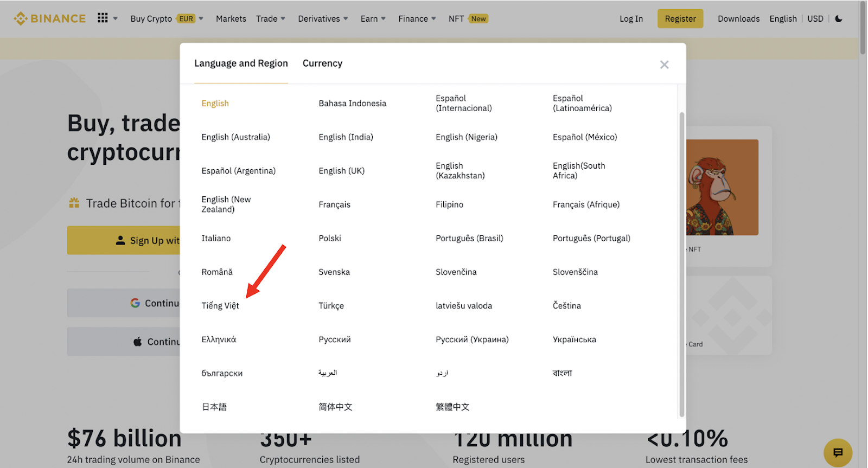Open the dropdown arrow next to apps grid
This screenshot has height=468, width=868.
[116, 18]
